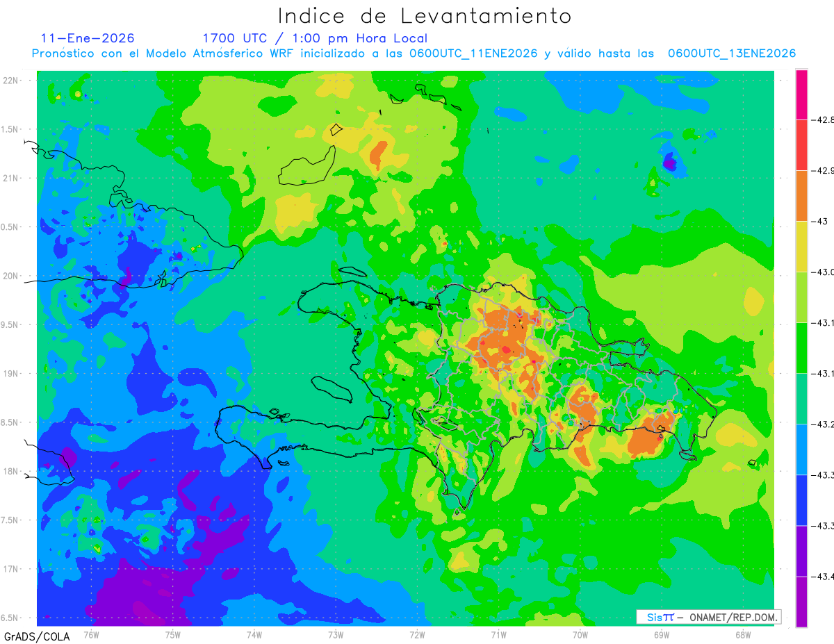
Task: Click the title "Indice de Levantamiento"
Action: [x=424, y=16]
